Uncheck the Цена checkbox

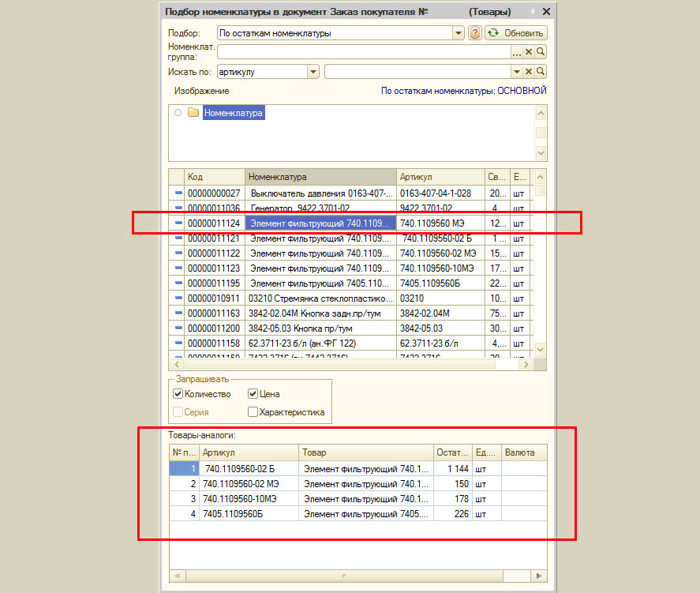coord(253,394)
